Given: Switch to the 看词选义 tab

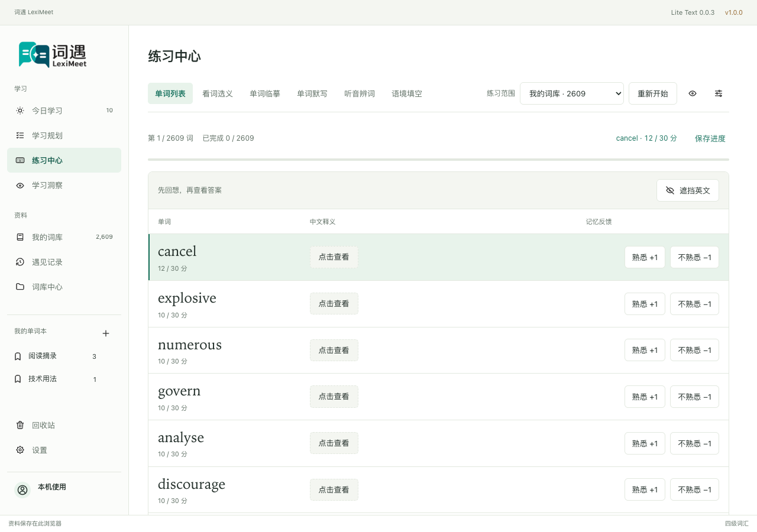Looking at the screenshot, I should [x=218, y=93].
